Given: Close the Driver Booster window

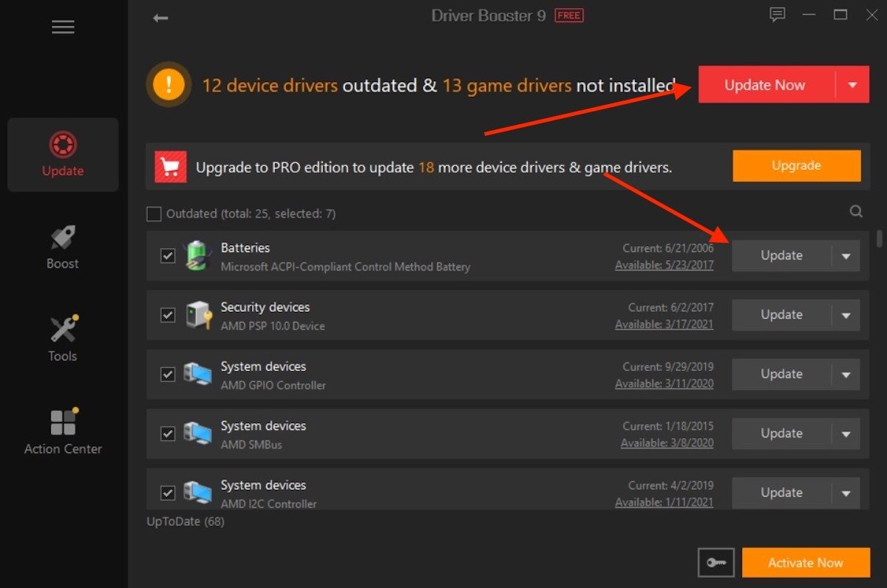Looking at the screenshot, I should (872, 15).
